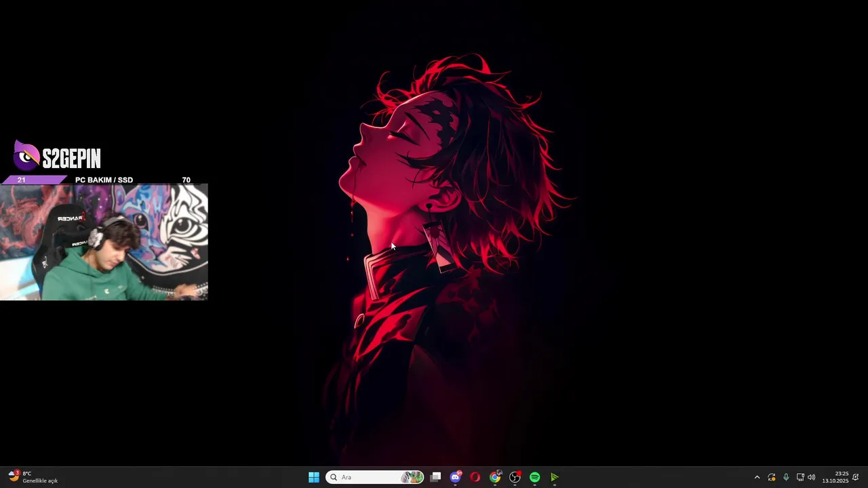
Task: Click the 'PC BAKIM / SSD' label
Action: (x=104, y=180)
